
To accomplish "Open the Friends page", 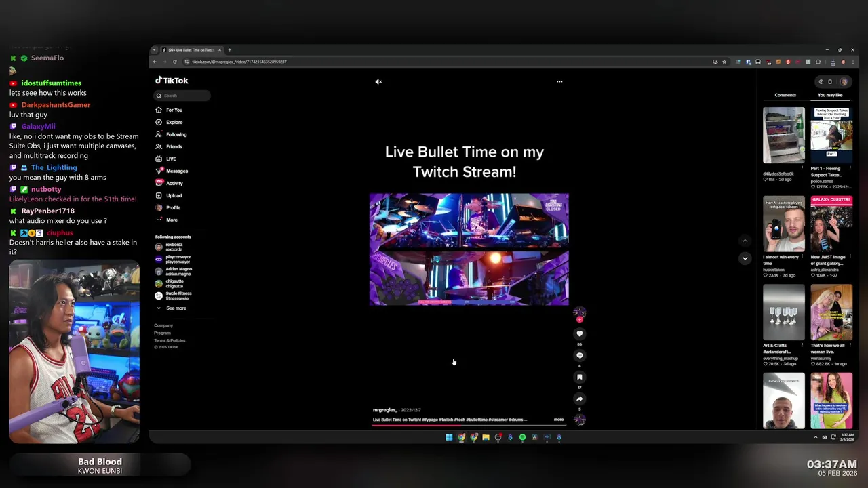I will coord(170,146).
